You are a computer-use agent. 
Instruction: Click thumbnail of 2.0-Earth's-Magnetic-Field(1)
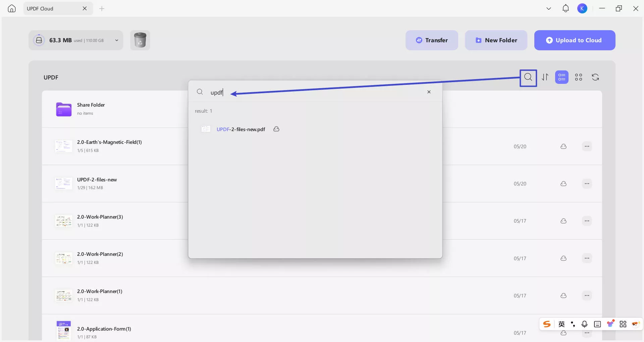[x=63, y=146]
